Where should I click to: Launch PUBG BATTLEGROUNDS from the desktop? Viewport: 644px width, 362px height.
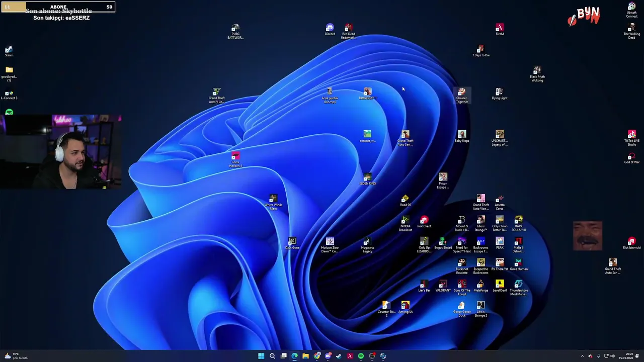[x=235, y=31]
